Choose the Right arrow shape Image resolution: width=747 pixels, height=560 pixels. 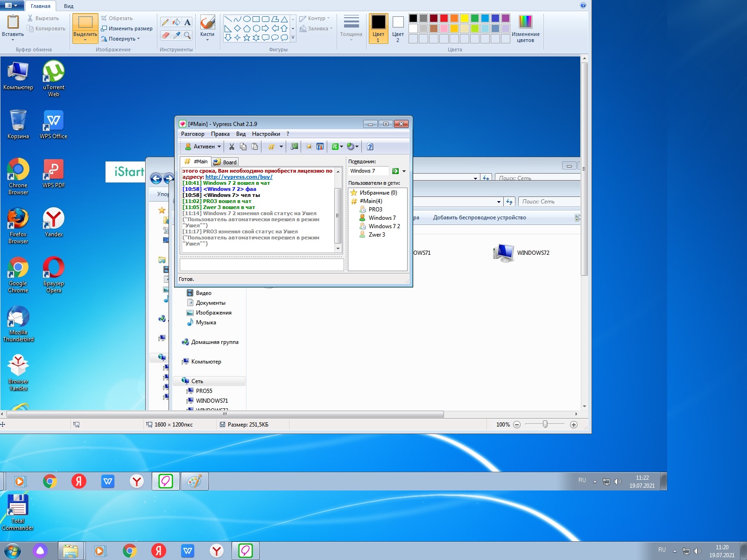pyautogui.click(x=266, y=28)
